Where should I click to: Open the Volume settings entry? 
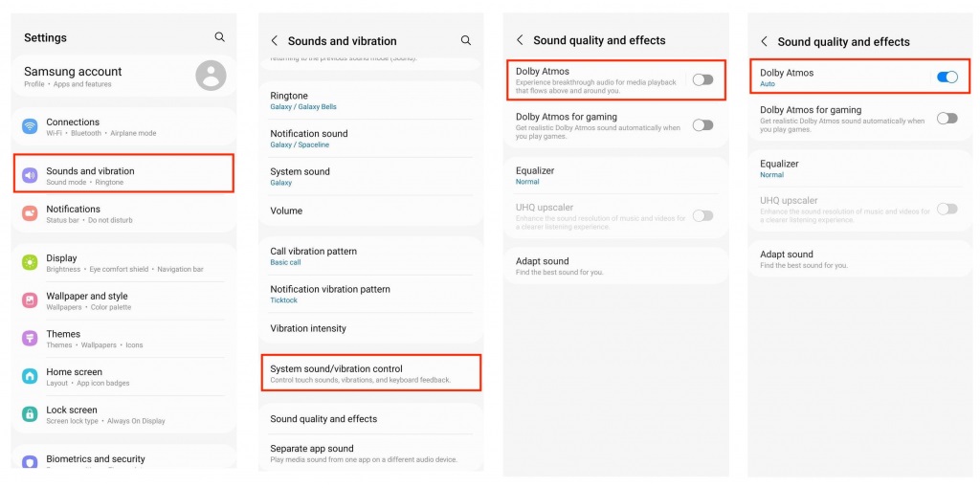coord(368,211)
